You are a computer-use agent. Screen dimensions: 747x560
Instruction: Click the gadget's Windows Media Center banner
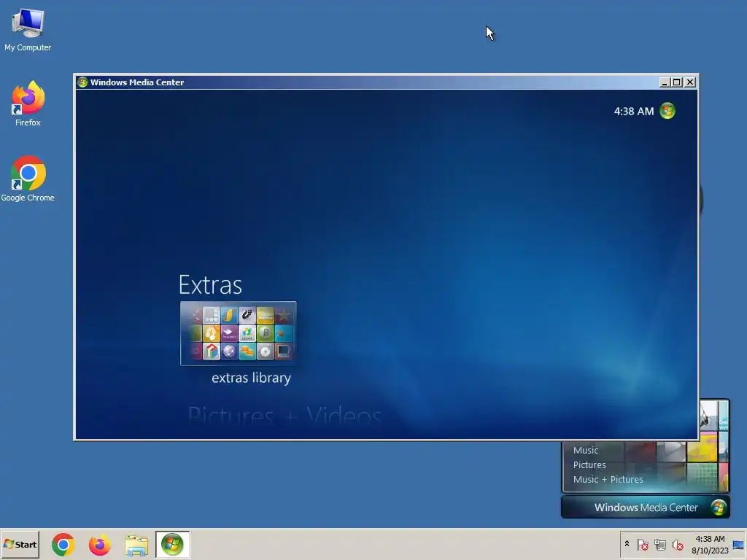tap(645, 507)
